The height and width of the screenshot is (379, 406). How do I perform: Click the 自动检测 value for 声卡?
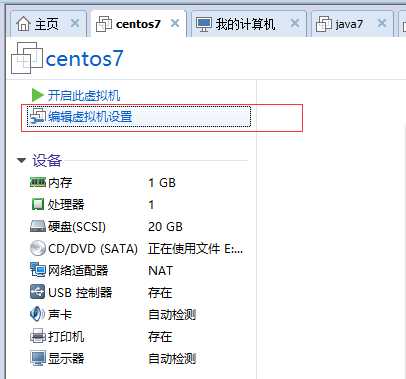pyautogui.click(x=172, y=315)
